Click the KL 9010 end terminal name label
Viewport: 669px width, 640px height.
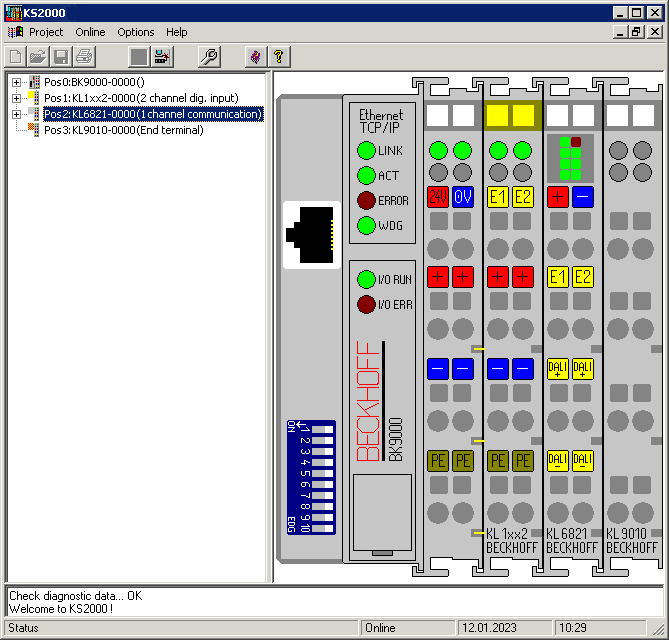tap(627, 533)
